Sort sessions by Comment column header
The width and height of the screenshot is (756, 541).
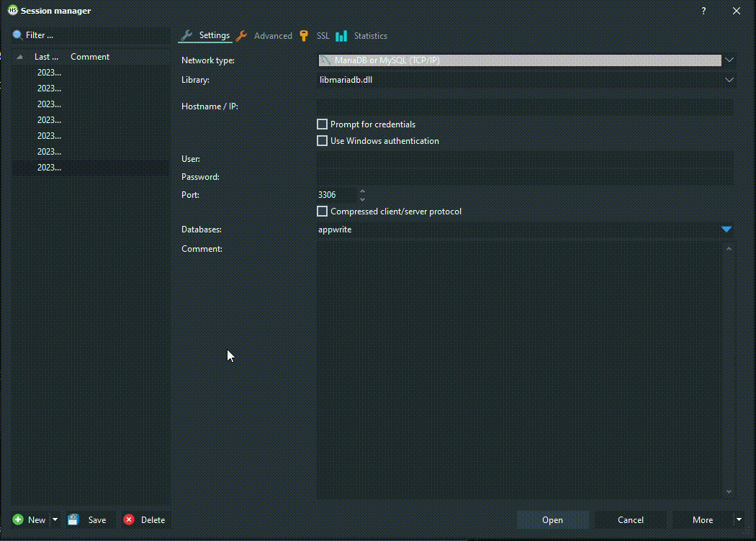pos(90,57)
